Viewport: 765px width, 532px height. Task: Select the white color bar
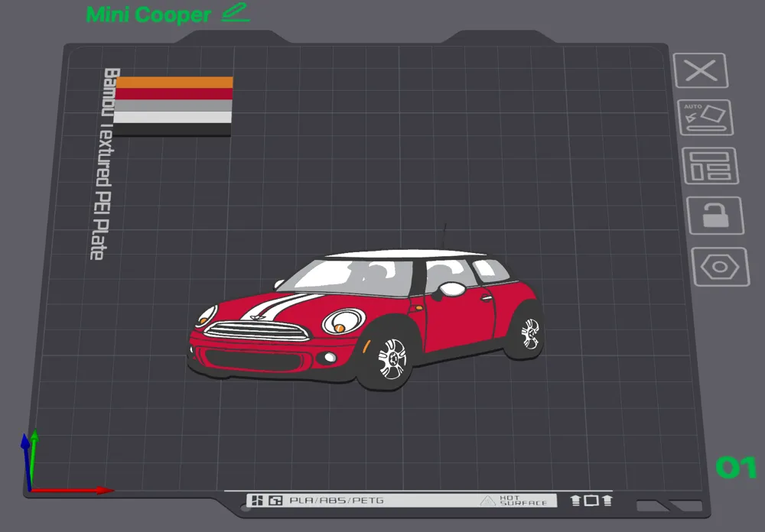click(x=173, y=118)
